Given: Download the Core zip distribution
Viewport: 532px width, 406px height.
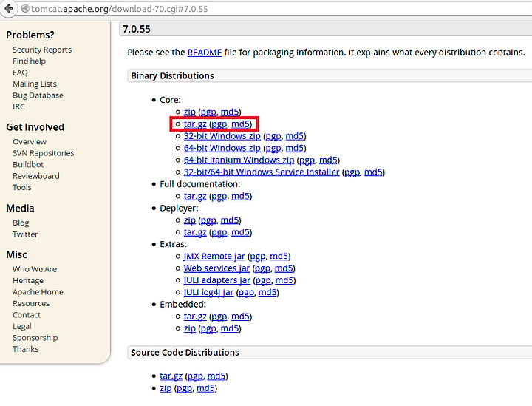Looking at the screenshot, I should coord(190,112).
